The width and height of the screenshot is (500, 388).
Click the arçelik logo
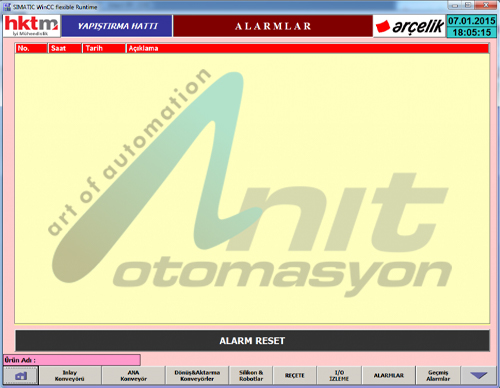[409, 26]
